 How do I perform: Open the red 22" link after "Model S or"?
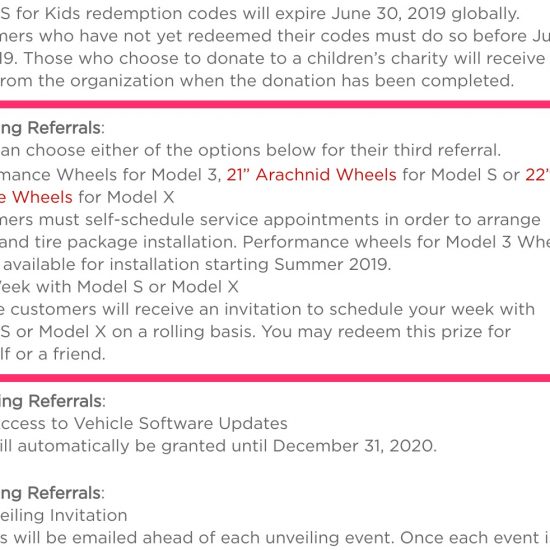pyautogui.click(x=537, y=174)
